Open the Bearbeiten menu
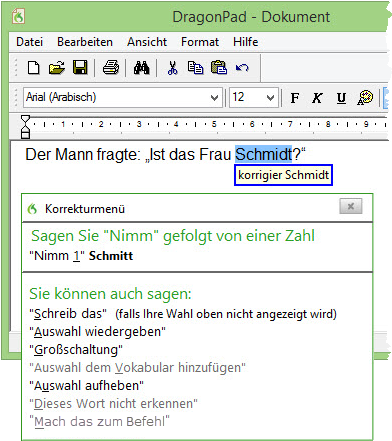The height and width of the screenshot is (441, 392). (85, 42)
